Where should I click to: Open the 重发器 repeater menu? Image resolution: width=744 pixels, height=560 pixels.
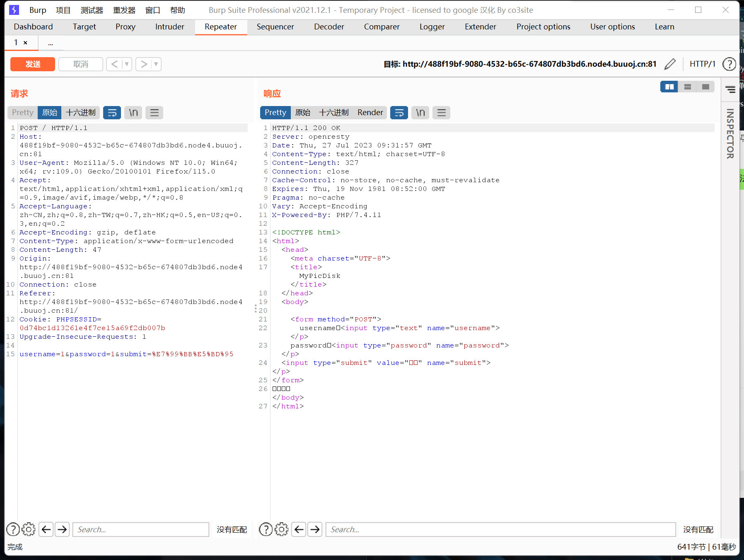(x=124, y=10)
